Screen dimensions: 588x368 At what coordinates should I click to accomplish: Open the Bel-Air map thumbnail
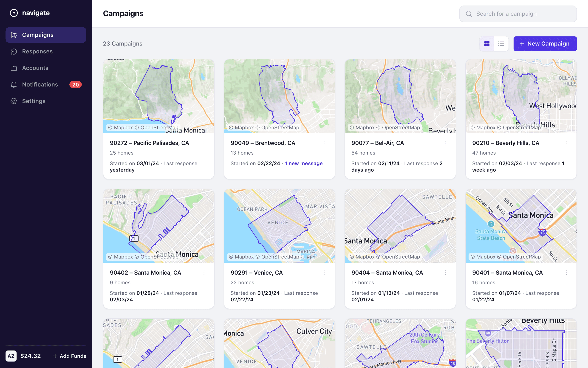click(x=400, y=96)
